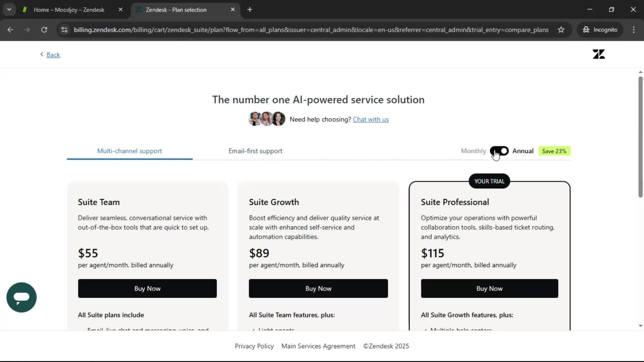644x362 pixels.
Task: Click the Suite Growth heading
Action: (274, 202)
